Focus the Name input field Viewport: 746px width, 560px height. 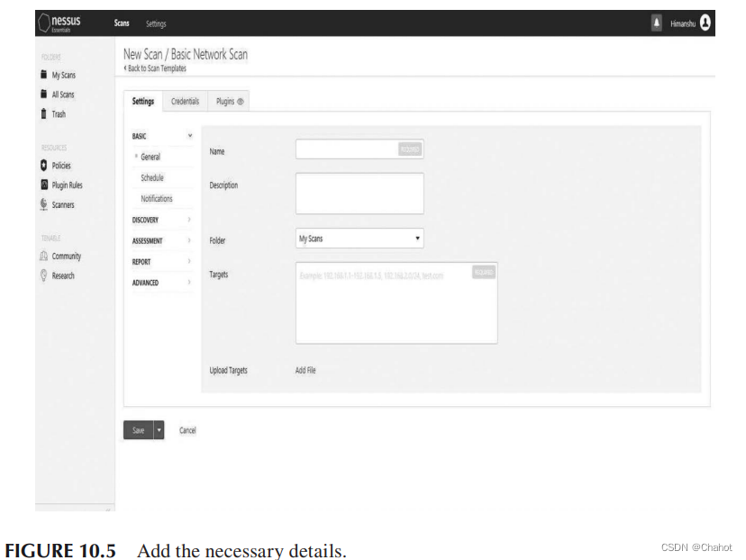click(359, 149)
